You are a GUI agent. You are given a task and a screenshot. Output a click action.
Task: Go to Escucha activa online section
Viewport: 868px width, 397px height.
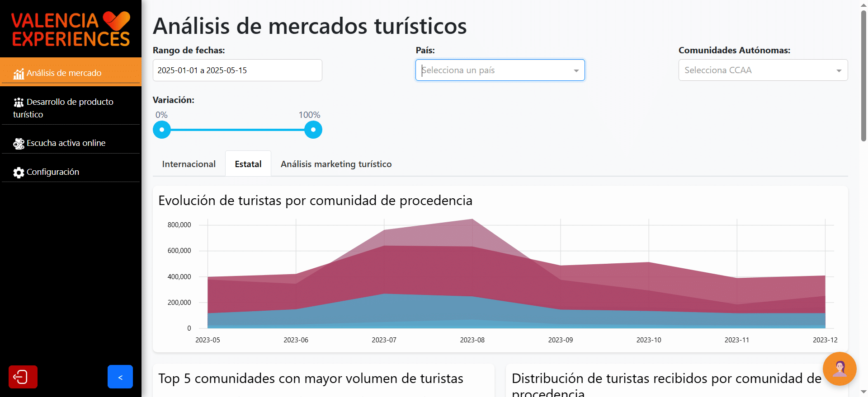pos(66,143)
